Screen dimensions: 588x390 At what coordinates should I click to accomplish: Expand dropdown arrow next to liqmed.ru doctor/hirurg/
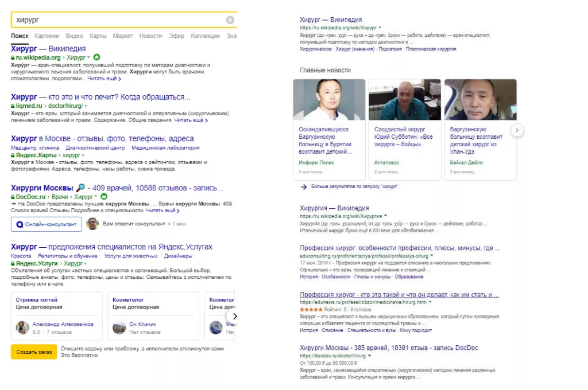click(86, 106)
